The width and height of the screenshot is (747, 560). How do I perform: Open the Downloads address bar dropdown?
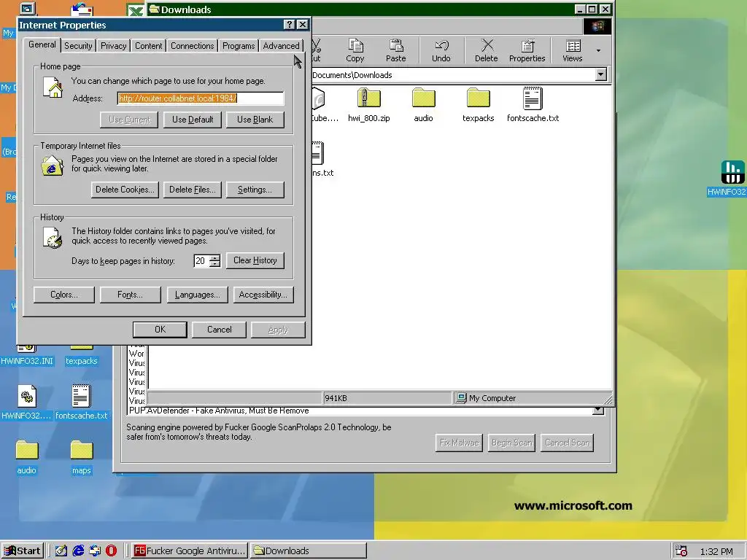601,75
